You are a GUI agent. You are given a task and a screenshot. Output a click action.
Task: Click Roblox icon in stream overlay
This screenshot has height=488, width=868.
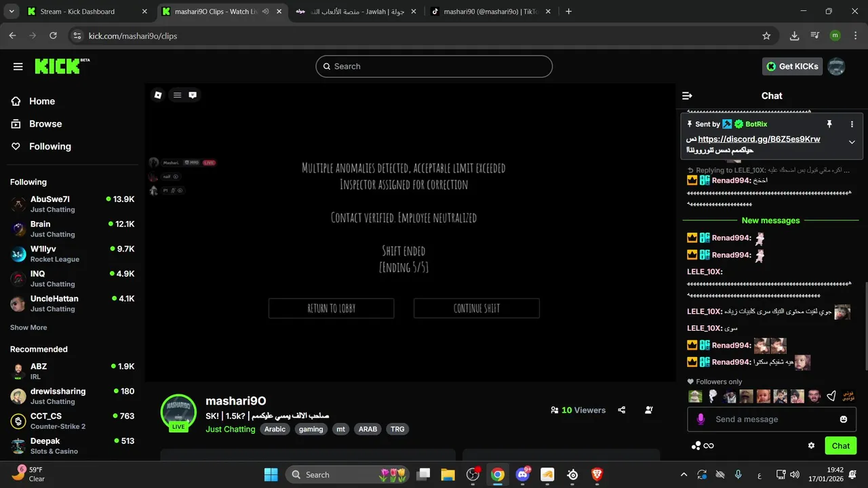tap(158, 95)
